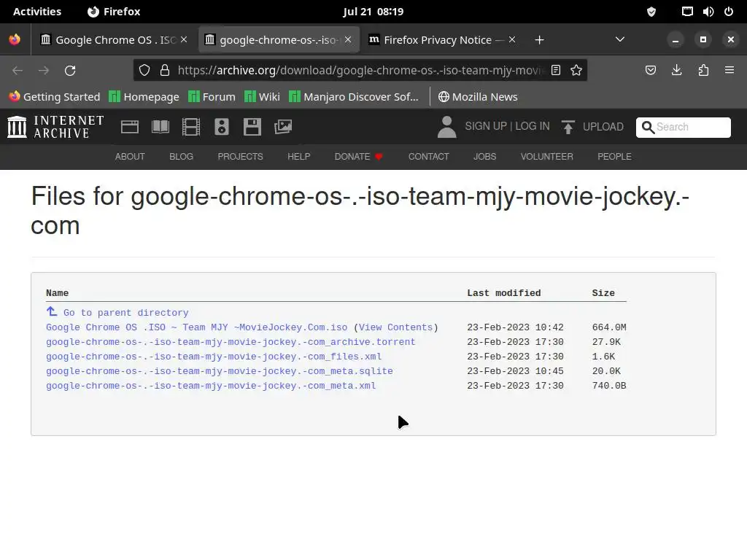This screenshot has width=747, height=560.
Task: Click SIGN UP link
Action: click(486, 126)
